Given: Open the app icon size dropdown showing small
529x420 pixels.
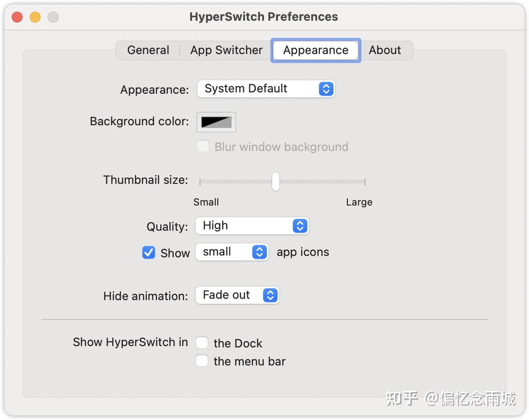Looking at the screenshot, I should coord(232,252).
